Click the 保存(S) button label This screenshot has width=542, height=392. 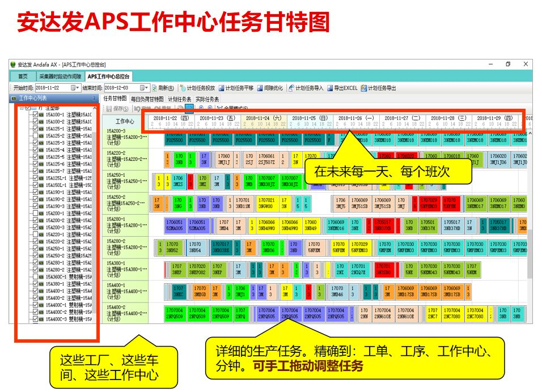(121, 109)
